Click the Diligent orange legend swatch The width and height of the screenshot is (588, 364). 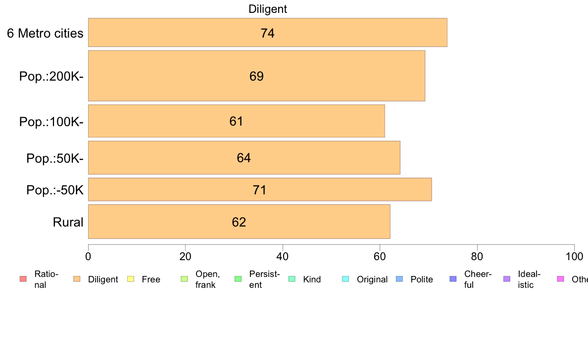click(x=77, y=279)
